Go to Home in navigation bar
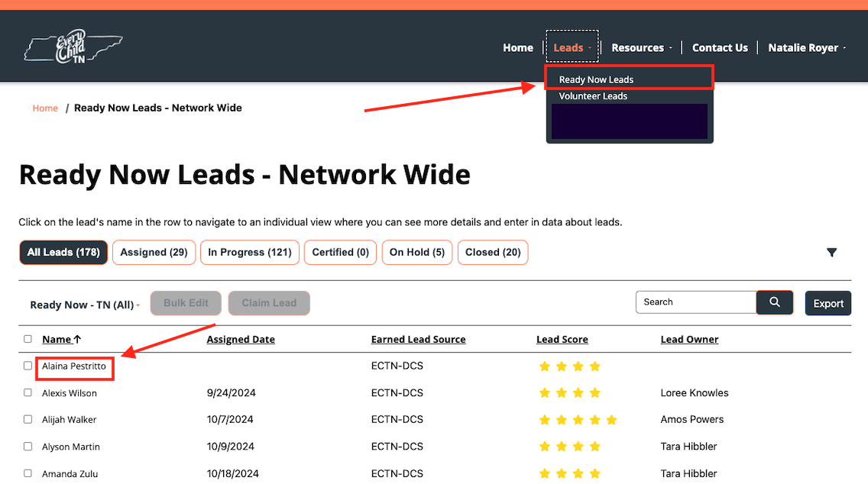 tap(517, 47)
